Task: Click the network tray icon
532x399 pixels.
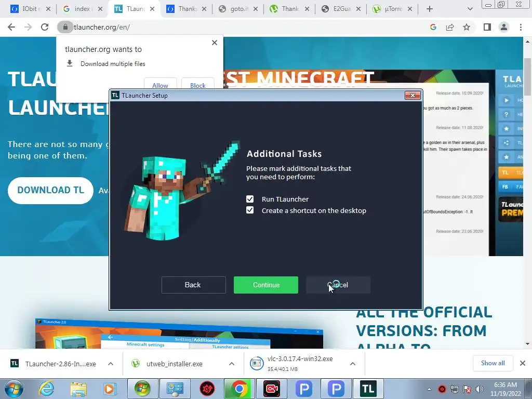Action: (x=454, y=389)
